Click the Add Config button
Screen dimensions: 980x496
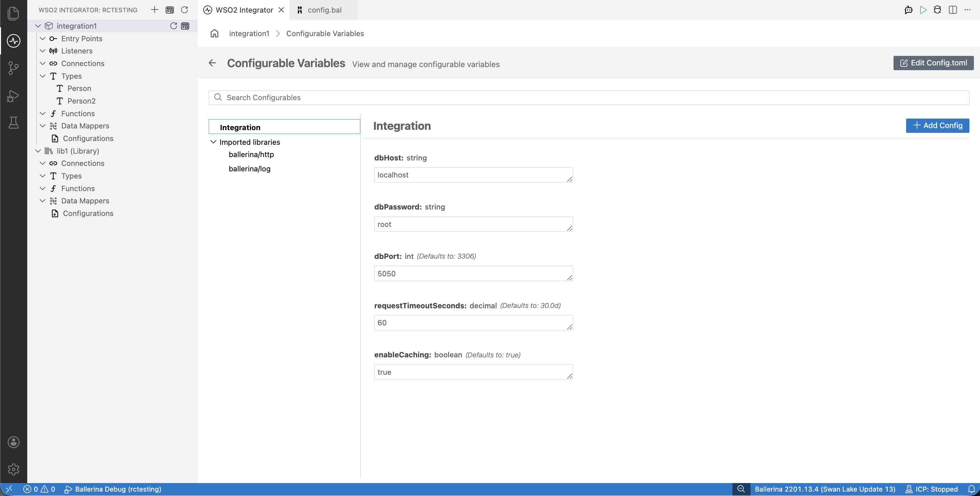pyautogui.click(x=937, y=126)
